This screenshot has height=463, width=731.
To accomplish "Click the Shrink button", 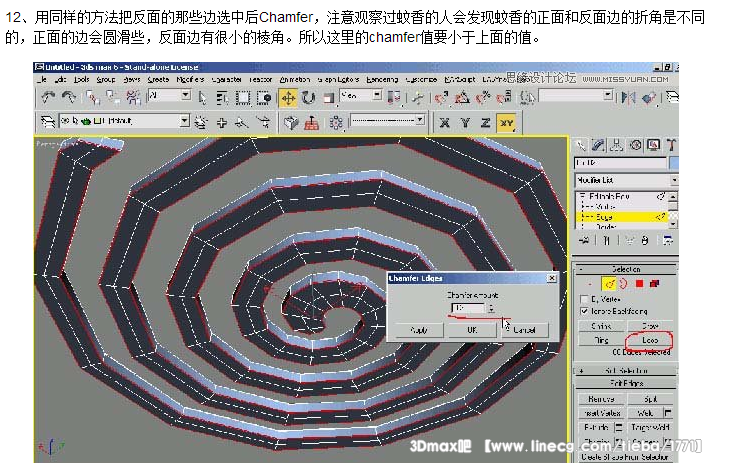I will tap(601, 326).
